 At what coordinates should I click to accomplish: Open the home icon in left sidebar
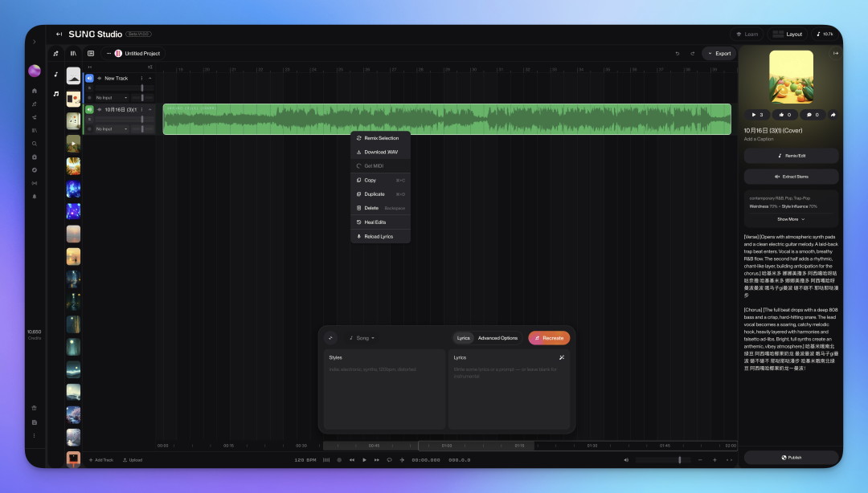pyautogui.click(x=35, y=91)
